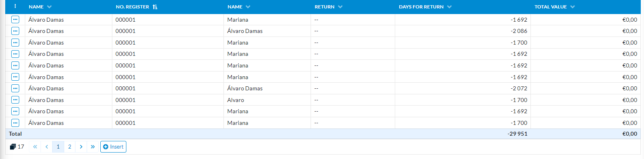Click the sort icon next to No. Register

pyautogui.click(x=155, y=7)
